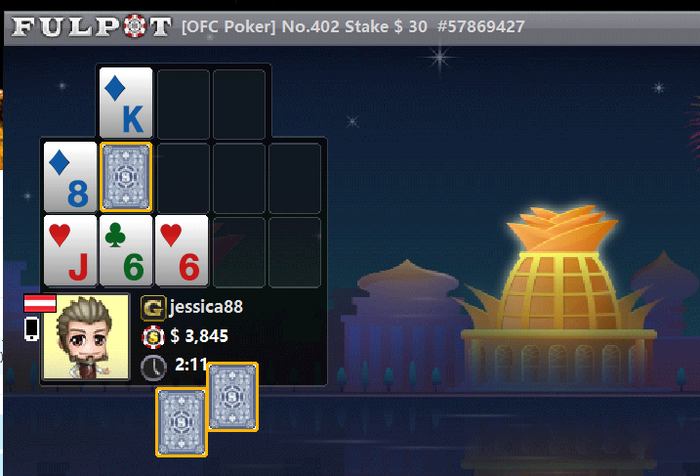700x476 pixels.
Task: Click the jessica88 player name
Action: pos(206,307)
